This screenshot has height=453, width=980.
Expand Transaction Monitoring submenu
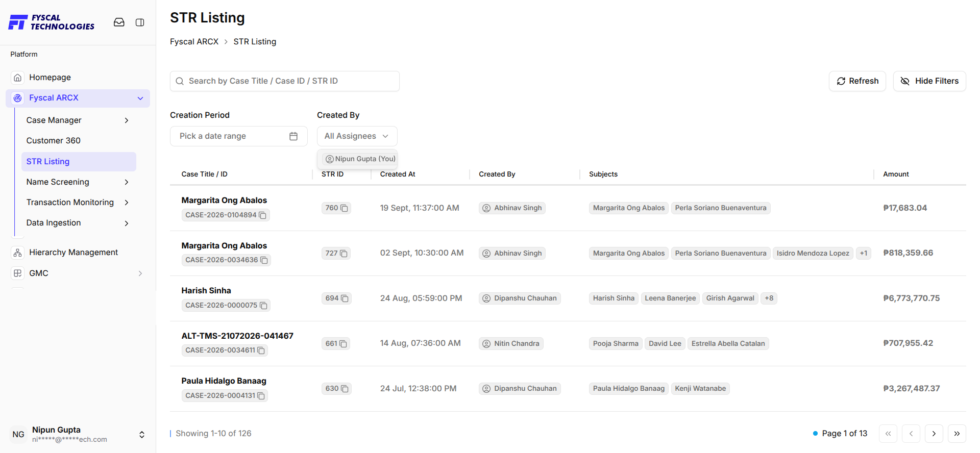point(127,203)
